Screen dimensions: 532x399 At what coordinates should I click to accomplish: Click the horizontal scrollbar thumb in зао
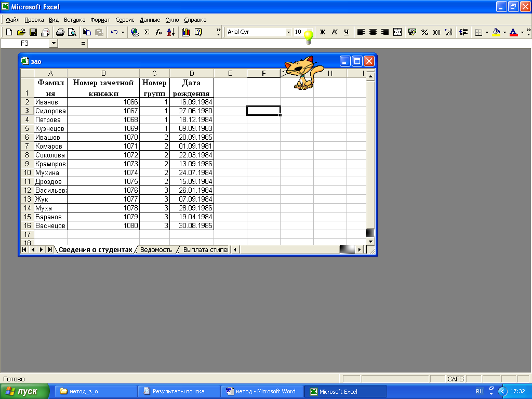coord(347,250)
